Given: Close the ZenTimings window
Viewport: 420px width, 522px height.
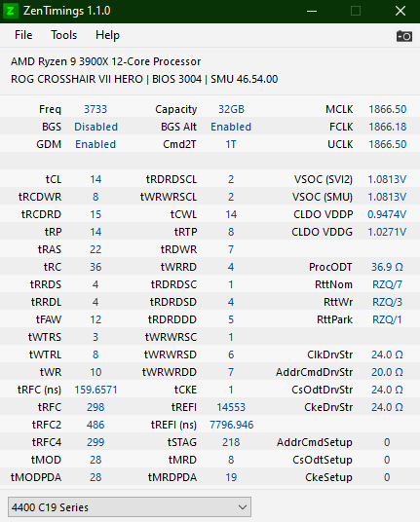Looking at the screenshot, I should pyautogui.click(x=400, y=11).
